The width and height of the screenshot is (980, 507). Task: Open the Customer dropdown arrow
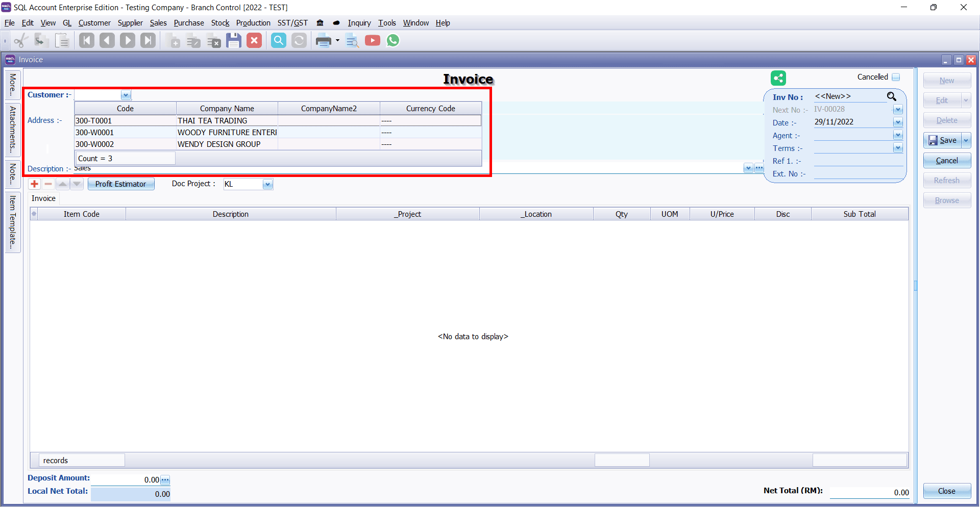(126, 95)
